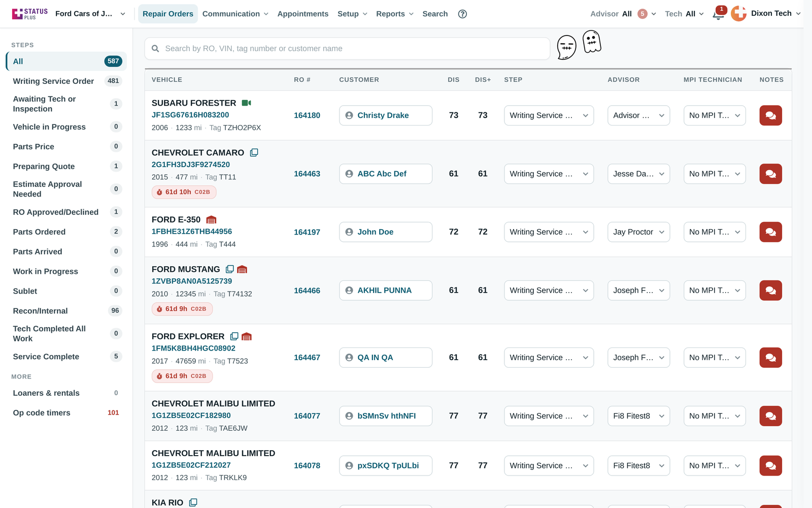The width and height of the screenshot is (812, 508).
Task: Click the garage icon next to Ford E-350
Action: click(x=212, y=219)
